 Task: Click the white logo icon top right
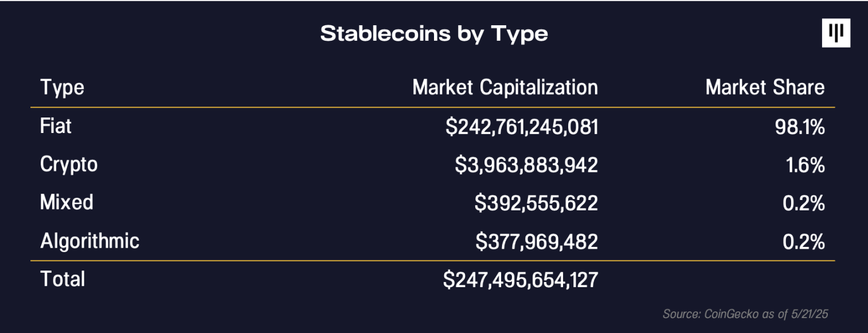(836, 33)
